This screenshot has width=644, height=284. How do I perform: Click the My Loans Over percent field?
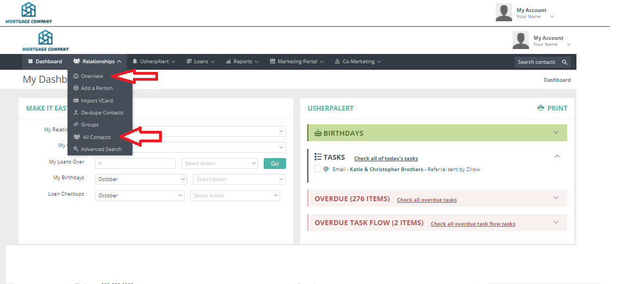(x=135, y=164)
